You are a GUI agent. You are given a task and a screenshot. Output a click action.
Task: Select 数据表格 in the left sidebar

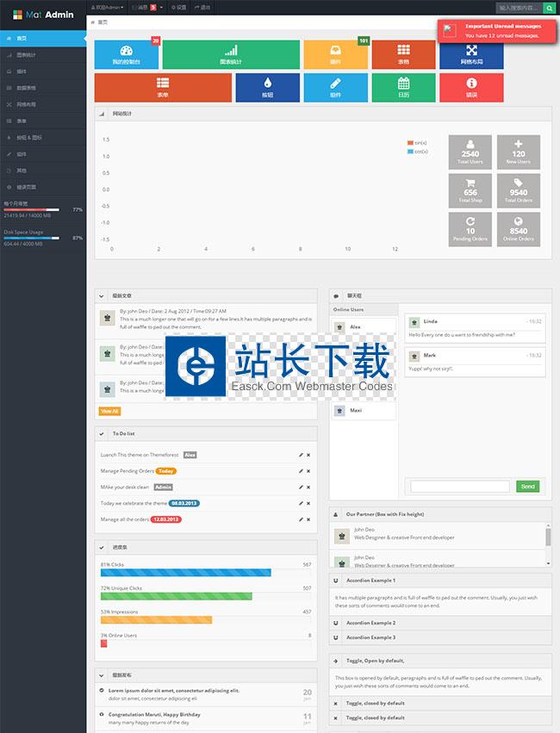tap(27, 88)
